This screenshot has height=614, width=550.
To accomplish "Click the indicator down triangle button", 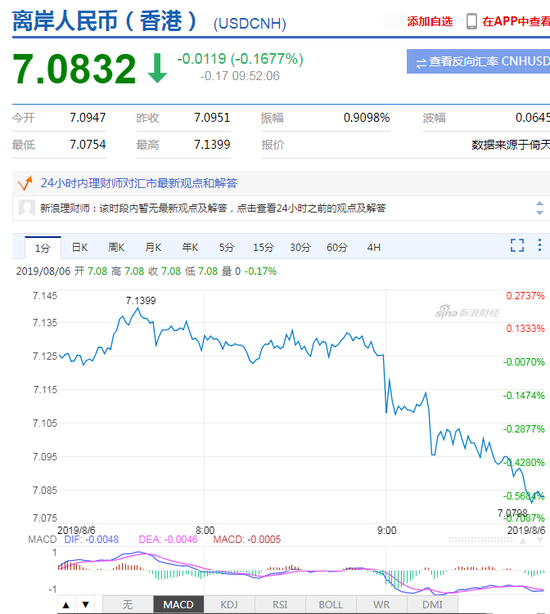I will [x=86, y=605].
